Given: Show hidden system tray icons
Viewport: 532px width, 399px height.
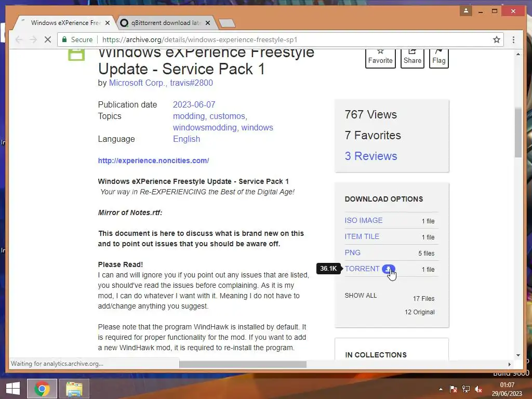Looking at the screenshot, I should [x=441, y=389].
